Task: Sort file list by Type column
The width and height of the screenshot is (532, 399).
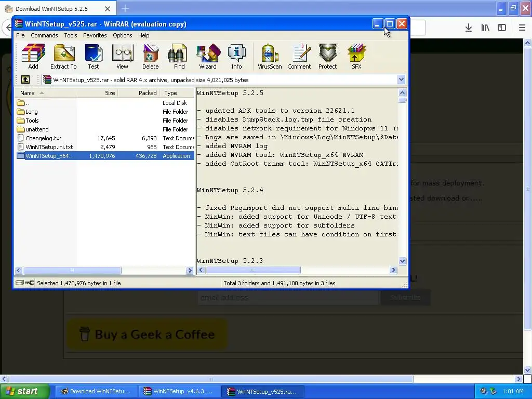Action: 177,93
